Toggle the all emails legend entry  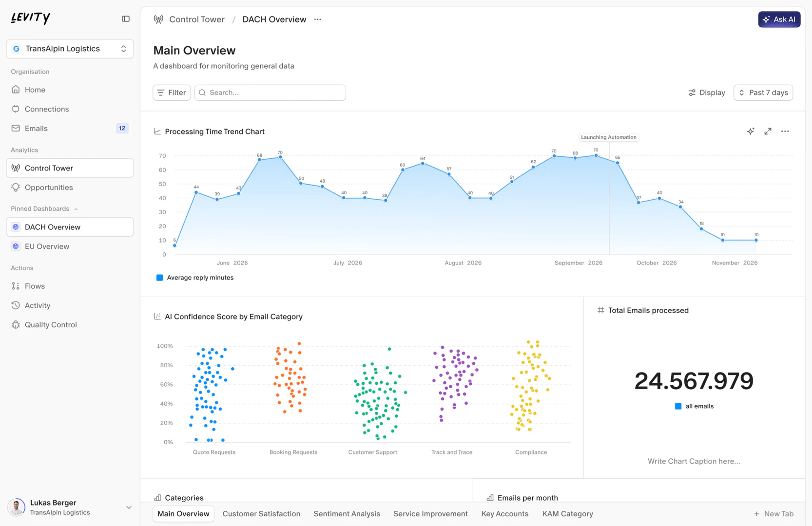click(694, 406)
